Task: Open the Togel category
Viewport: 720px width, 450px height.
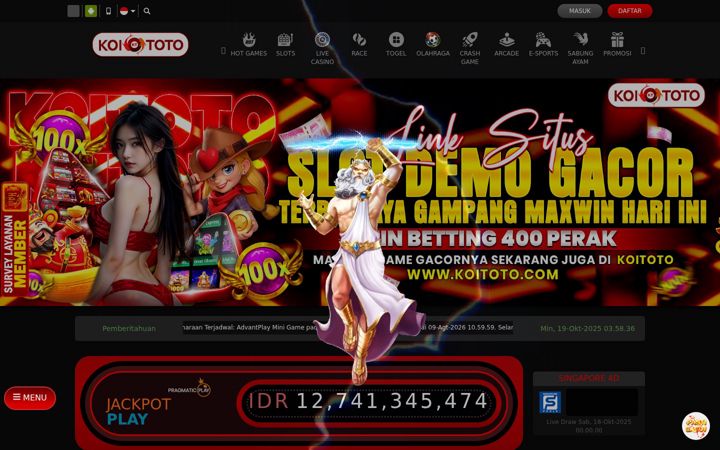Action: pos(396,45)
